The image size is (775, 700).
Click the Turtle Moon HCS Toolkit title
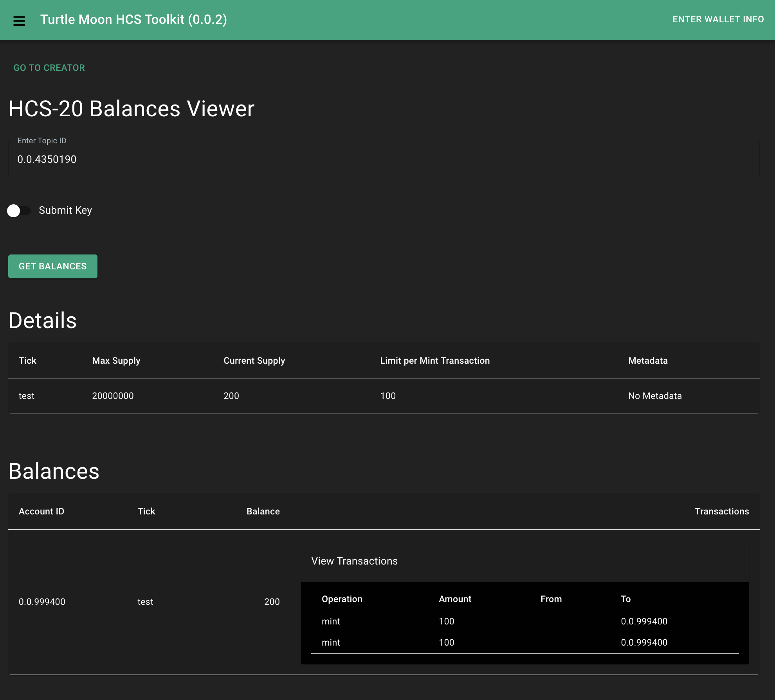(133, 20)
